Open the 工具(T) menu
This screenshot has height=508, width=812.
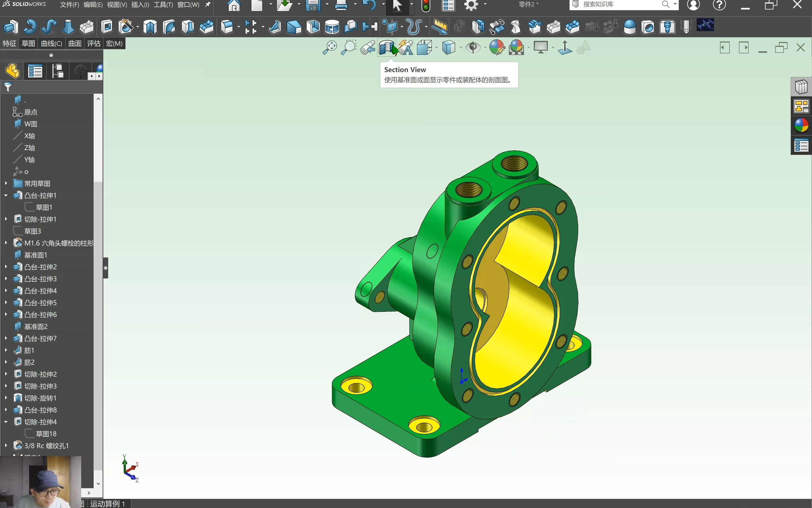(163, 5)
